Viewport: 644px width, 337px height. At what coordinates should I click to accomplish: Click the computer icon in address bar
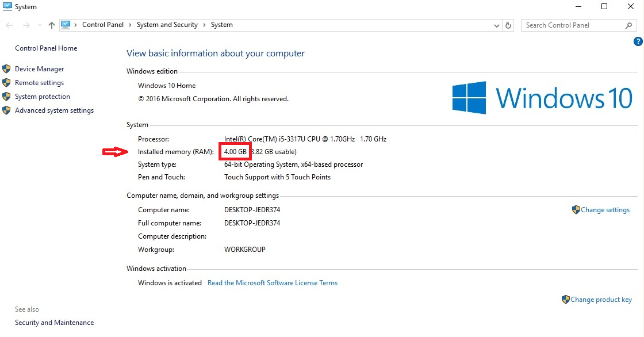pos(66,25)
